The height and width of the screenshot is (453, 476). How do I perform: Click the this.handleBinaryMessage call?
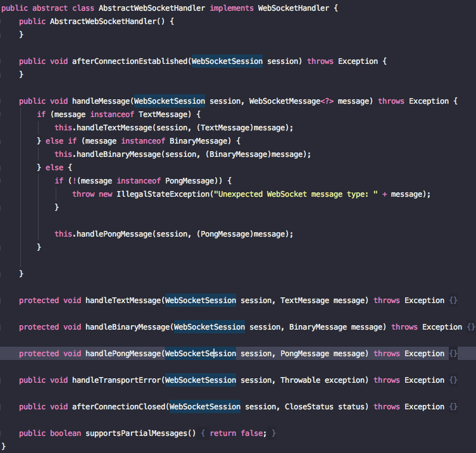point(108,154)
